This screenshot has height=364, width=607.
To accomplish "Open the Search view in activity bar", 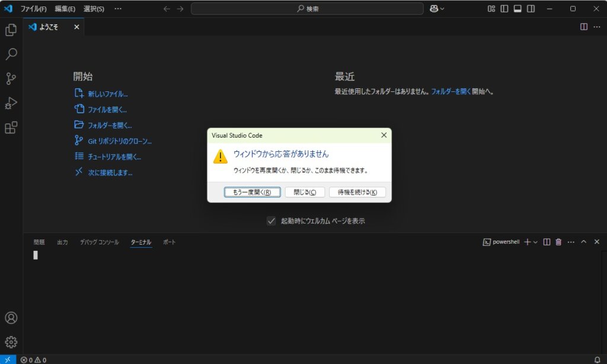I will pos(11,54).
